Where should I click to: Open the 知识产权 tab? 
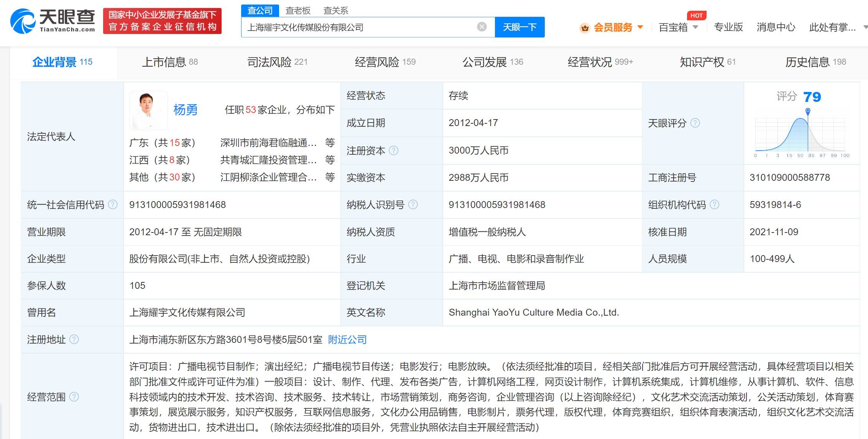point(707,62)
